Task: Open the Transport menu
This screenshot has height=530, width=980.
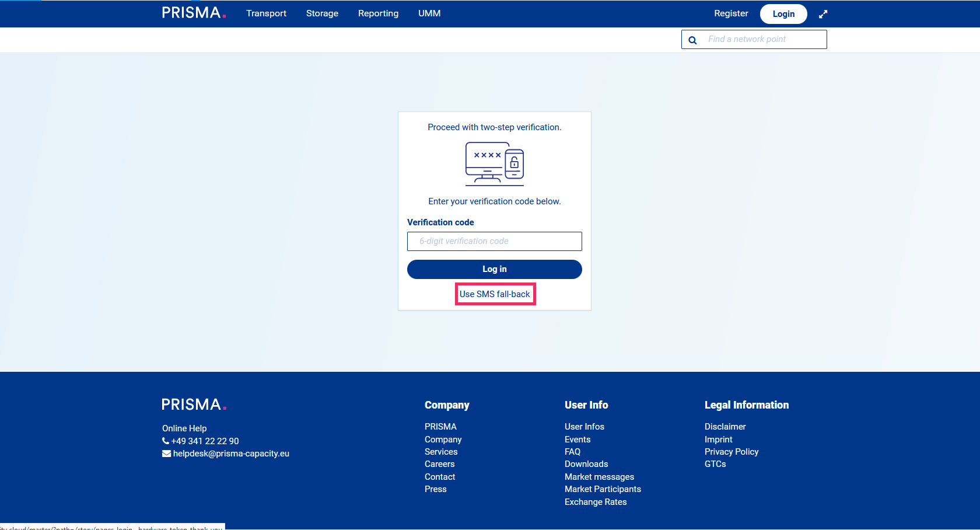Action: 266,13
